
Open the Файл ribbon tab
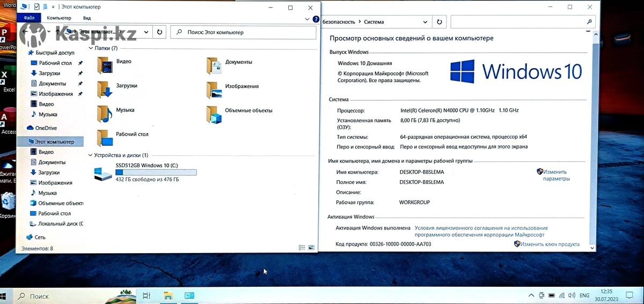point(29,18)
